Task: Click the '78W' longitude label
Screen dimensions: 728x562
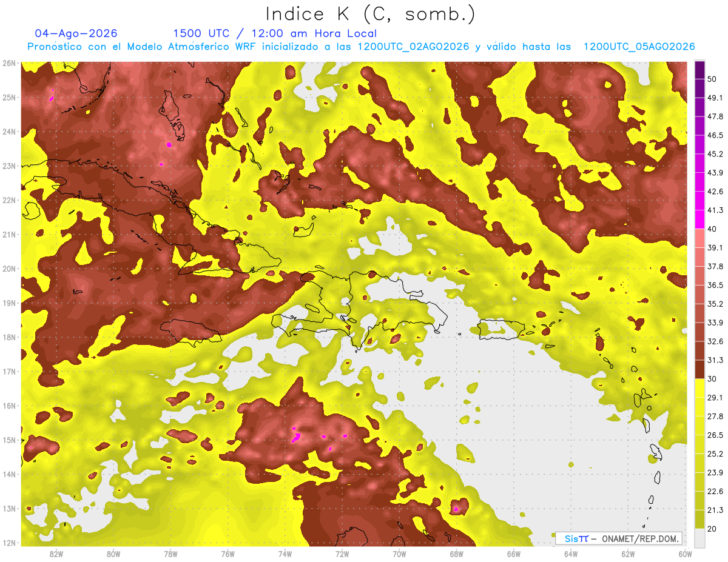Action: 170,554
